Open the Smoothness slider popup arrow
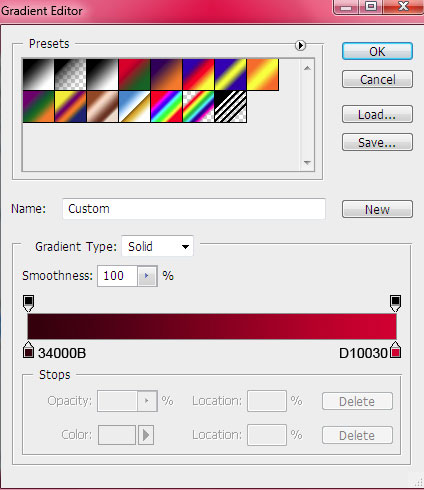The width and height of the screenshot is (424, 490). point(147,276)
